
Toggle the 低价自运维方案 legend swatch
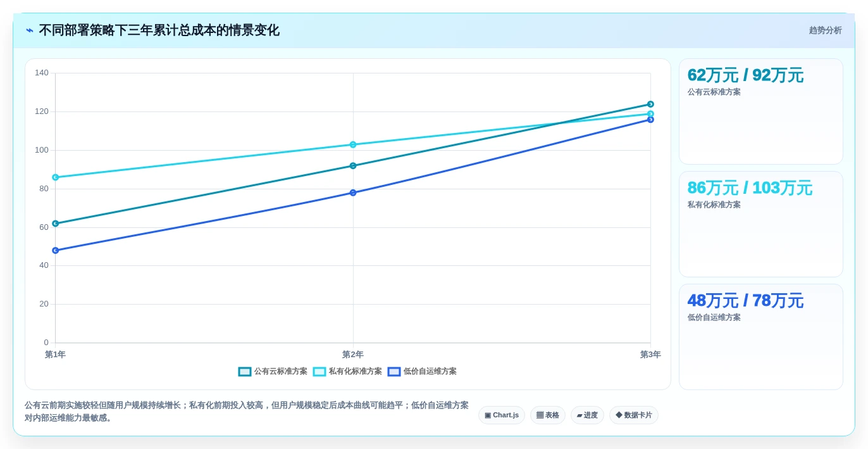(x=394, y=372)
